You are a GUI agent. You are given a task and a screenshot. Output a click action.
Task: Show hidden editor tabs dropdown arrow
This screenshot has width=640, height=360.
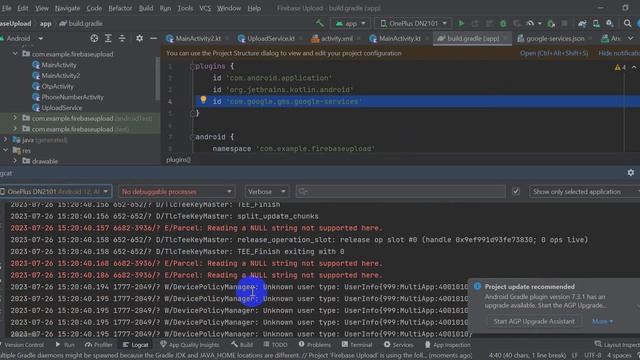[x=630, y=38]
